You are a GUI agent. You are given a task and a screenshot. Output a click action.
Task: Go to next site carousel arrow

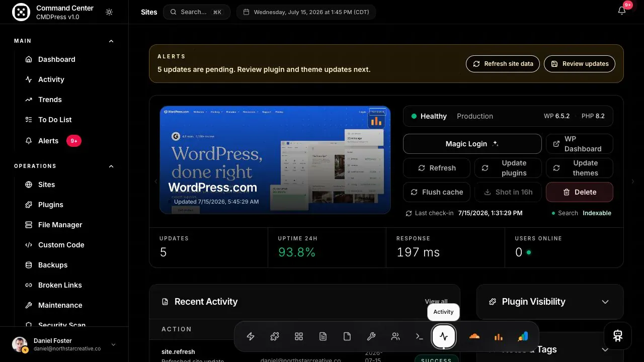(x=633, y=182)
